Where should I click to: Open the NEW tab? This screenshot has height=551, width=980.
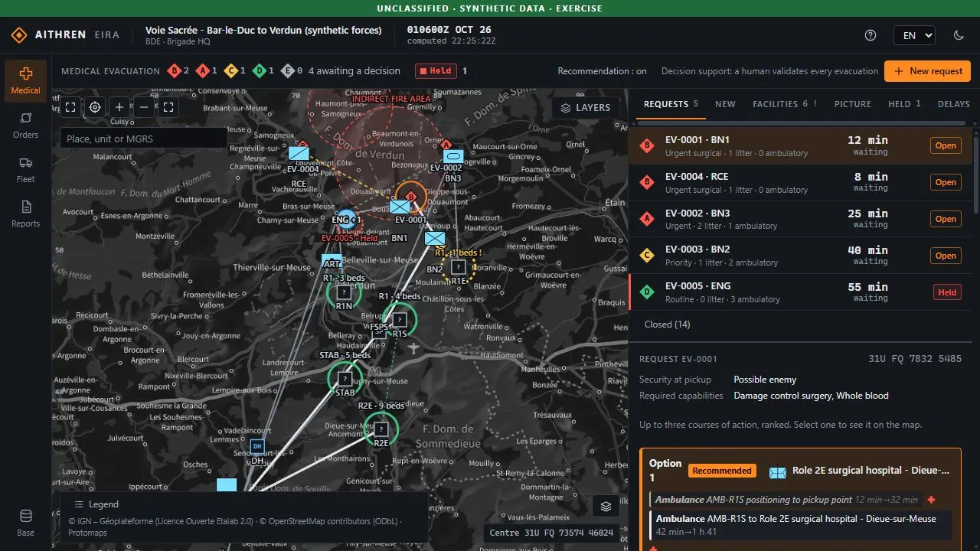coord(725,104)
